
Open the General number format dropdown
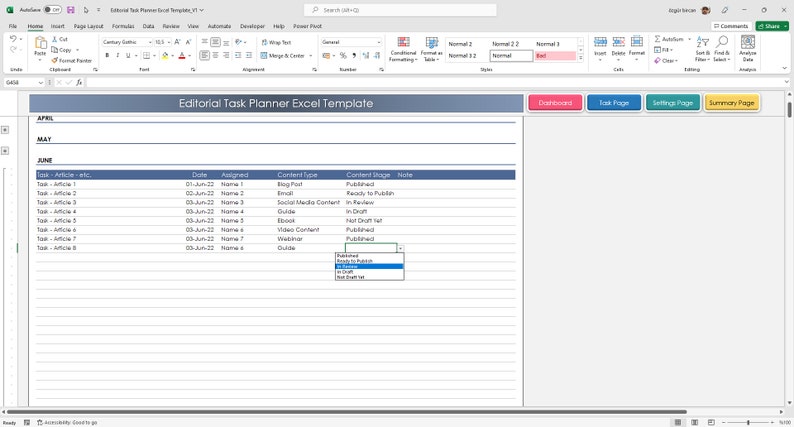[x=379, y=42]
